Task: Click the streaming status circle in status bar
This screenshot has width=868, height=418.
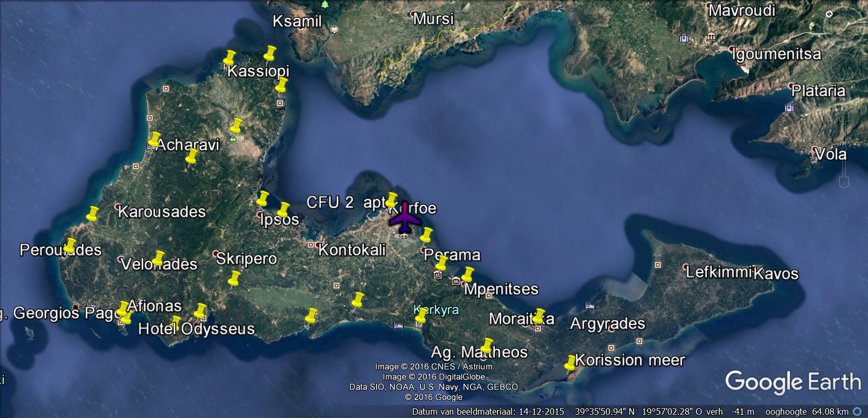Action: 857,411
